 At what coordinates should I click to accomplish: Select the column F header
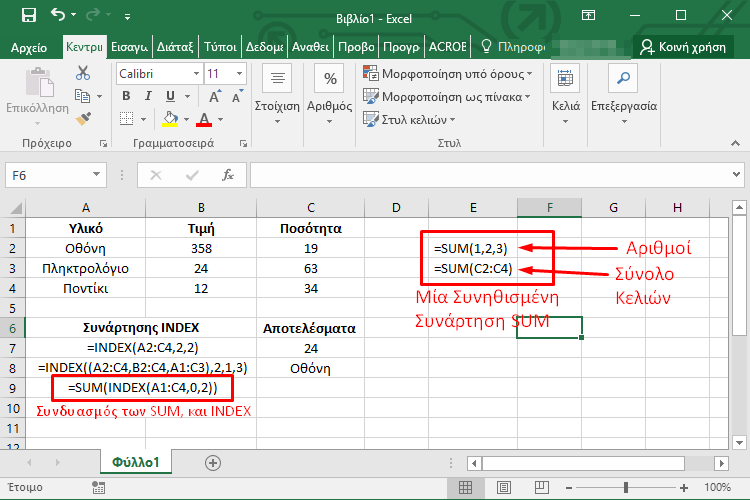click(x=549, y=208)
